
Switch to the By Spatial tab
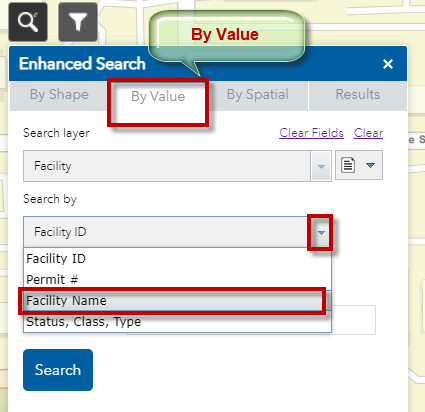click(x=258, y=95)
